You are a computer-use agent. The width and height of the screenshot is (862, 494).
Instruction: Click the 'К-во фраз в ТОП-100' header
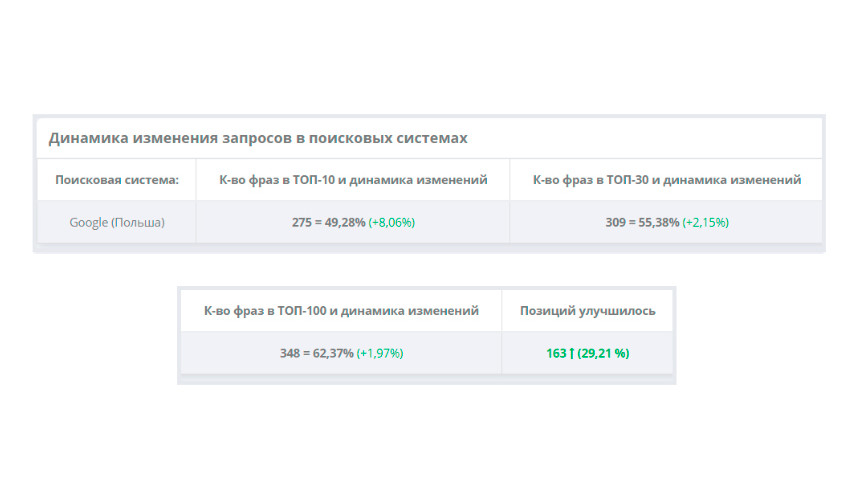[341, 310]
